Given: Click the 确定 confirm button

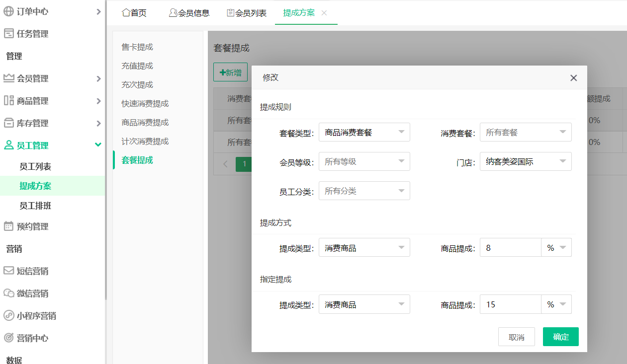Looking at the screenshot, I should pyautogui.click(x=560, y=336).
